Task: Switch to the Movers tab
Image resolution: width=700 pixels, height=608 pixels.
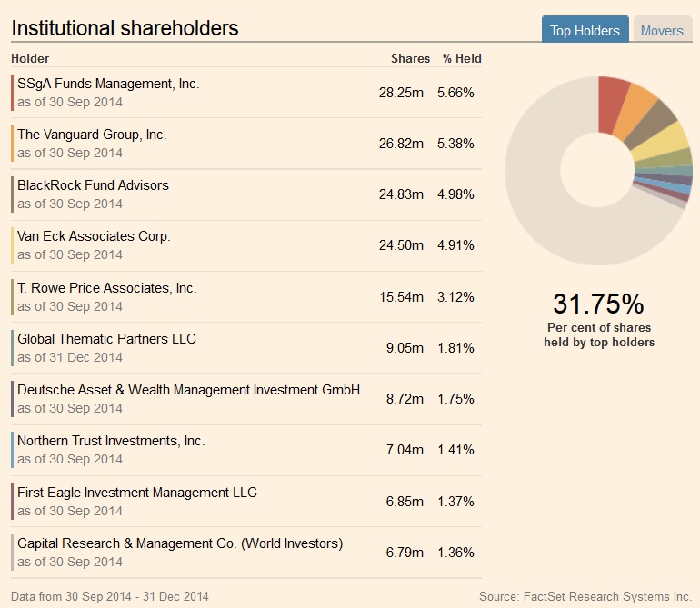Action: coord(661,30)
